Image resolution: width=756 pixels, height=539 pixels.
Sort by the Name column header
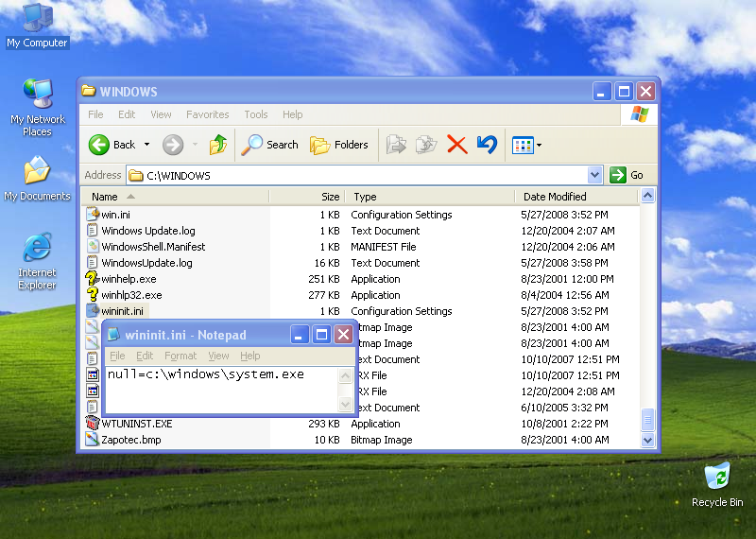click(175, 197)
